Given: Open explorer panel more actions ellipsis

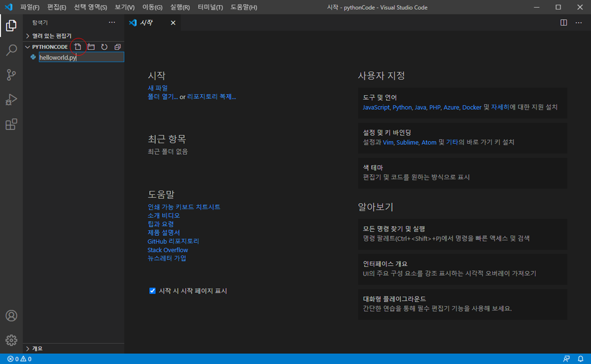Looking at the screenshot, I should [112, 23].
